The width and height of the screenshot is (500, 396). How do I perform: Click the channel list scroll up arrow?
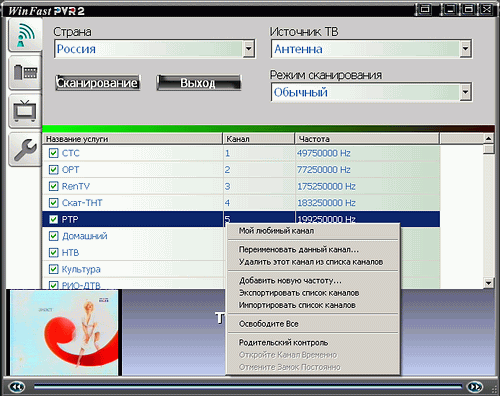click(x=489, y=138)
